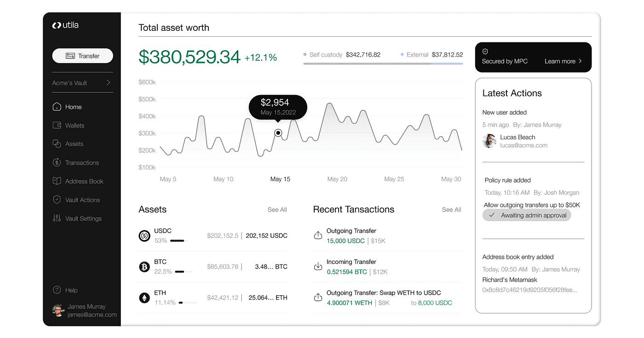Viewport: 644px width, 338px height.
Task: Click the Awaiting admin approval checkmark
Action: (x=492, y=215)
